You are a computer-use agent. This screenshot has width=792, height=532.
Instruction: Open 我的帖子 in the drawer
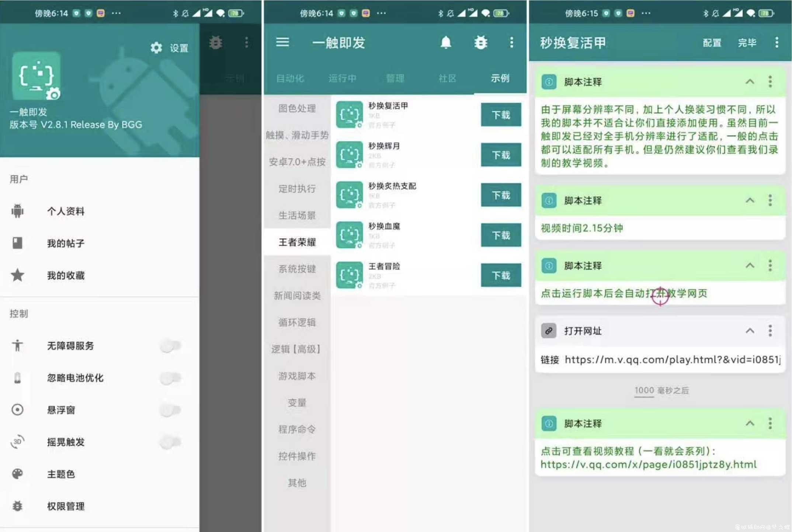tap(100, 243)
